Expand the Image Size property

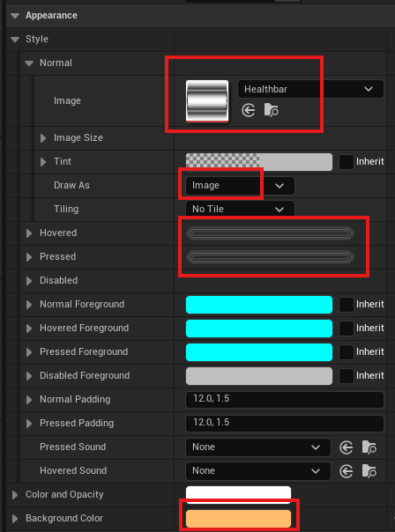43,138
